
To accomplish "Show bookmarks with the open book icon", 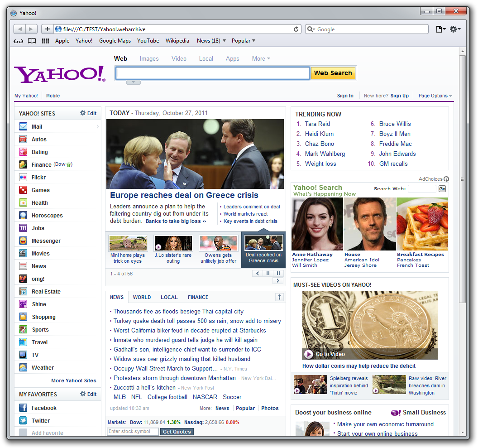I will [32, 41].
